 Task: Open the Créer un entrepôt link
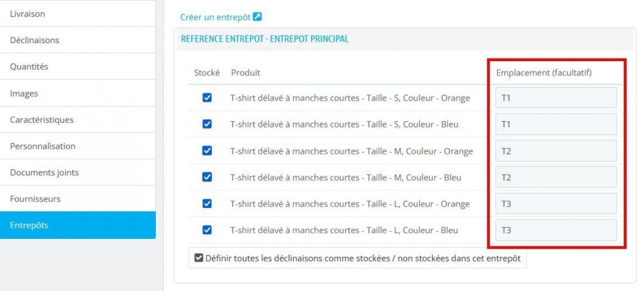tap(215, 17)
